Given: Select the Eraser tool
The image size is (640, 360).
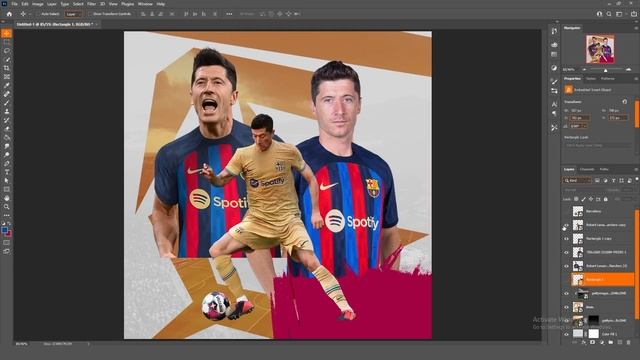Looking at the screenshot, I should pos(7,129).
